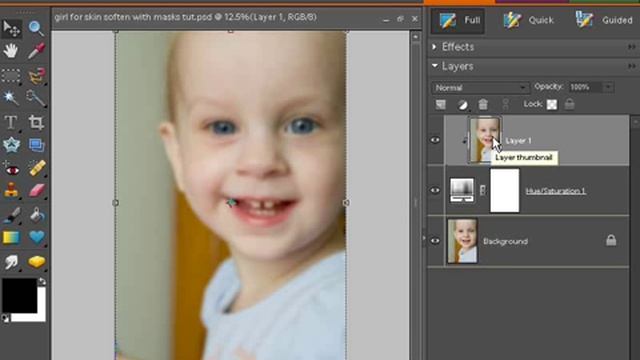Screen dimensions: 640x360
Task: Select the Move tool
Action: coord(11,28)
